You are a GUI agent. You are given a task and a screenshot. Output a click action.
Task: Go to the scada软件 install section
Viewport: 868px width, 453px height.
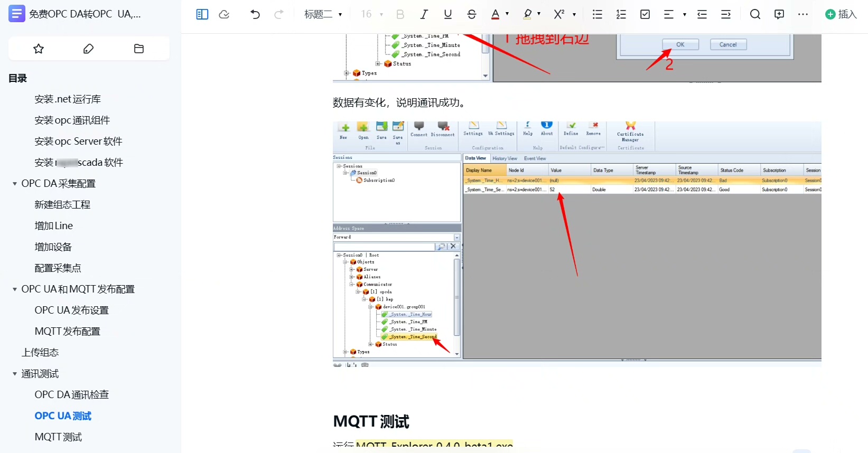79,163
